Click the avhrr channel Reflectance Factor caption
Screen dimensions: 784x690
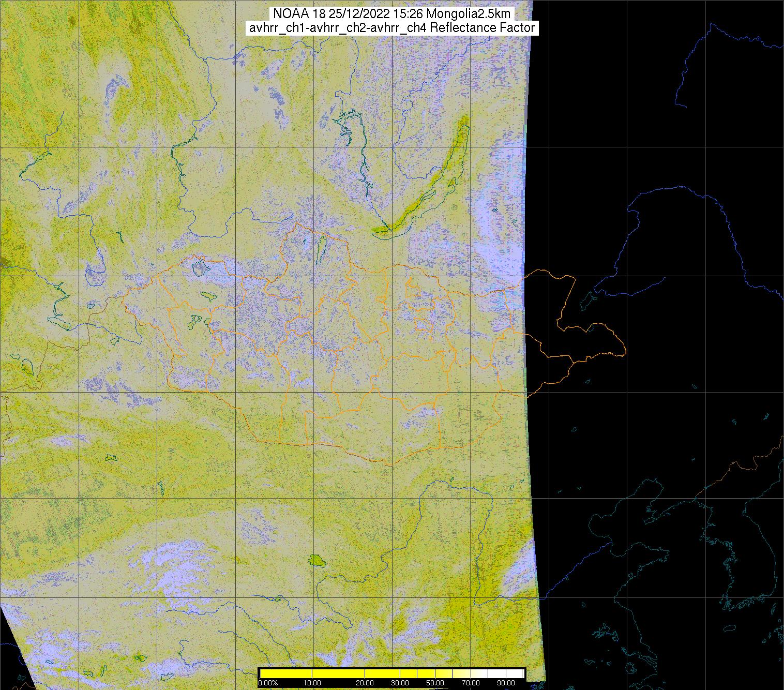[392, 28]
